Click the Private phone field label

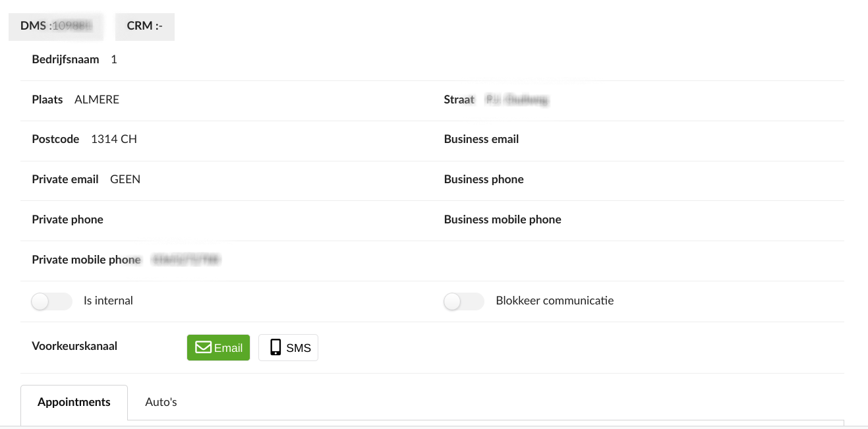coord(67,219)
